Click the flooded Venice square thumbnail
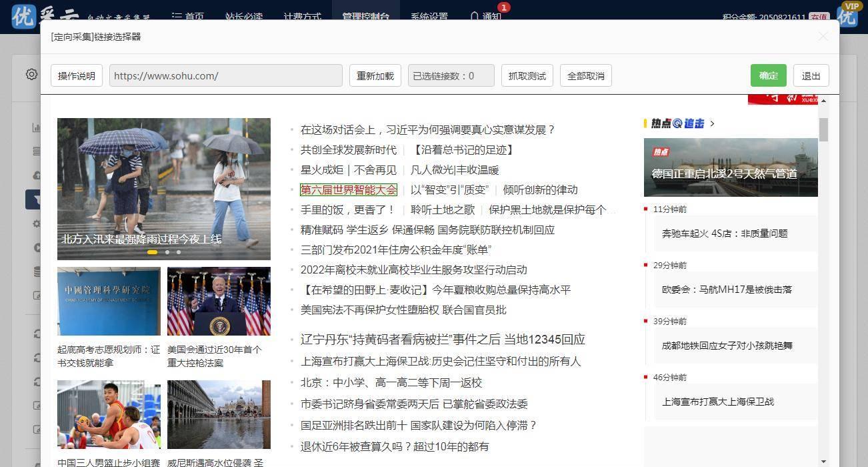The width and height of the screenshot is (868, 467). tap(219, 414)
